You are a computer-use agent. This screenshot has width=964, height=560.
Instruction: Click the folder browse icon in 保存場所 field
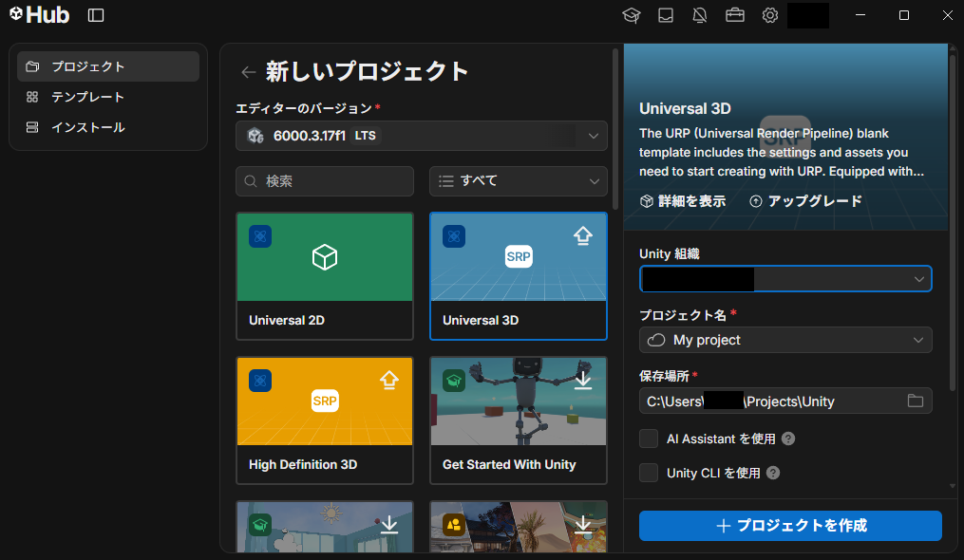click(916, 401)
